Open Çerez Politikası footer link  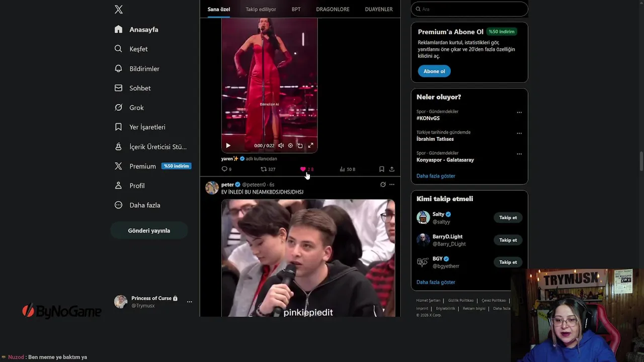(494, 301)
